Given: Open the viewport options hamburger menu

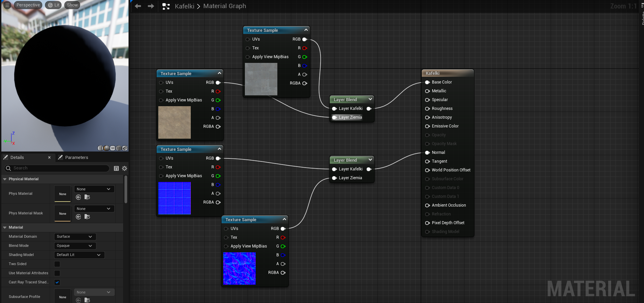Looking at the screenshot, I should pyautogui.click(x=7, y=5).
